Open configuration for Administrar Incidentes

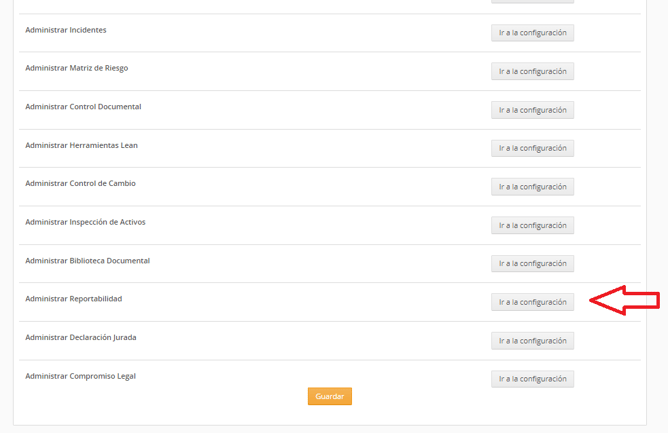(533, 33)
